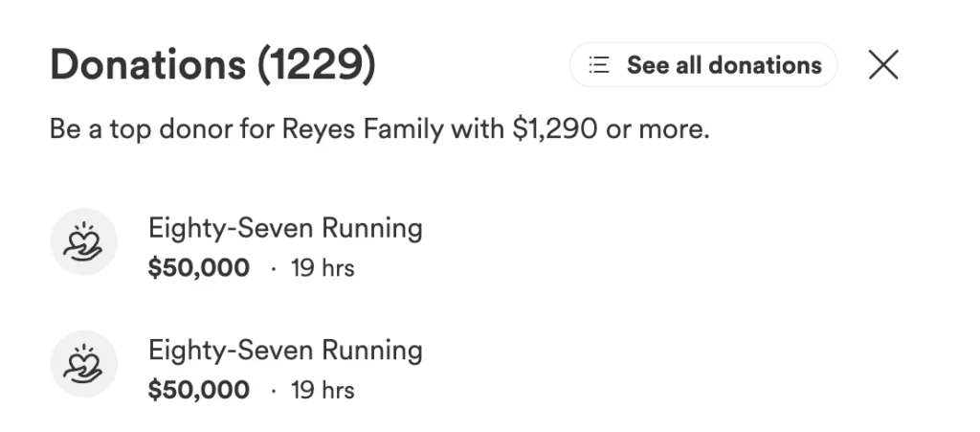The height and width of the screenshot is (432, 980).
Task: Click the word Donations in the title
Action: tap(147, 65)
